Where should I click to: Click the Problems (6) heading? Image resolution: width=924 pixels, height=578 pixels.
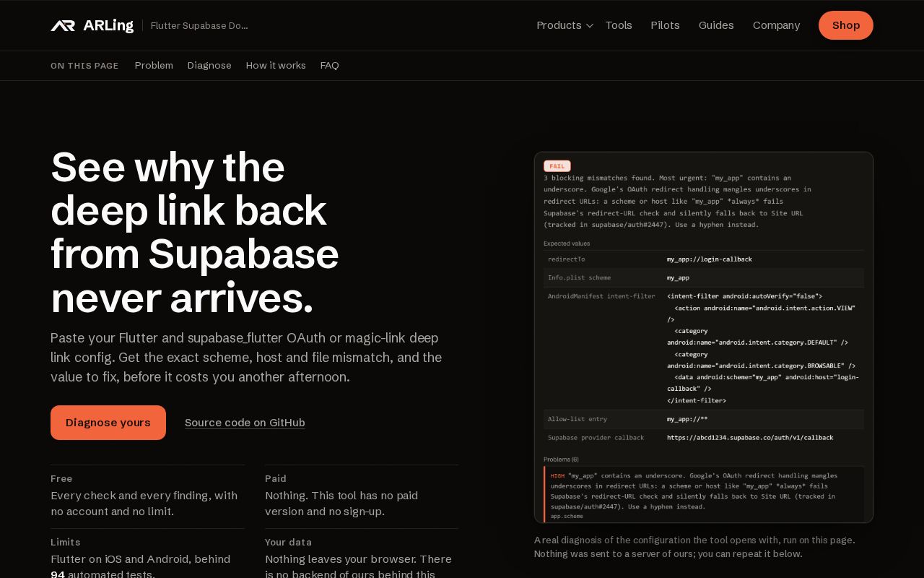[x=561, y=460]
